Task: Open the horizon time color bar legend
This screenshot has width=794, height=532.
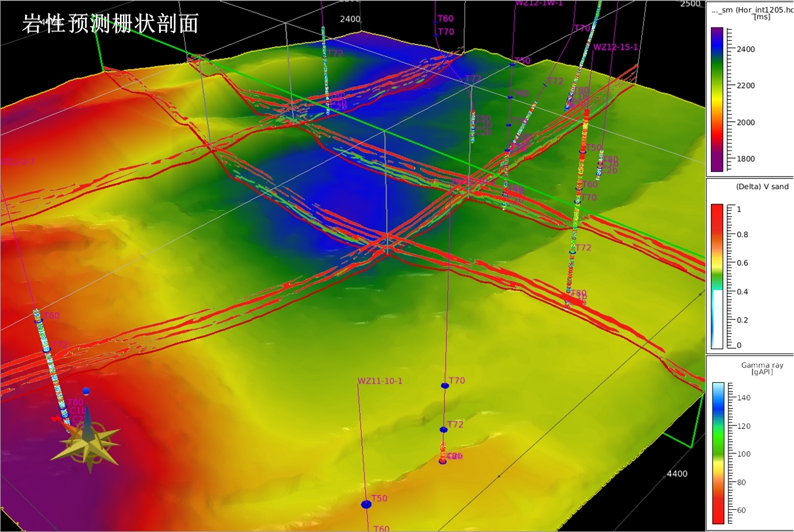Action: tap(717, 99)
